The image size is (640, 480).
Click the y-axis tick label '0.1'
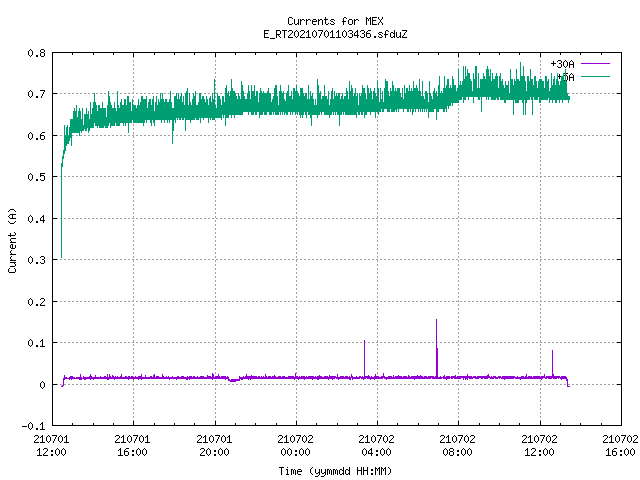click(36, 343)
